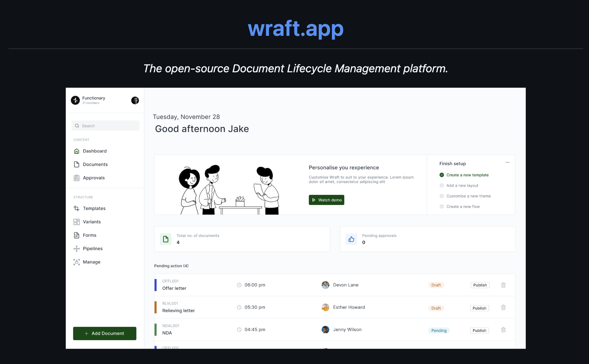Click the Documents page icon
Viewport: 589px width, 364px height.
click(x=76, y=164)
